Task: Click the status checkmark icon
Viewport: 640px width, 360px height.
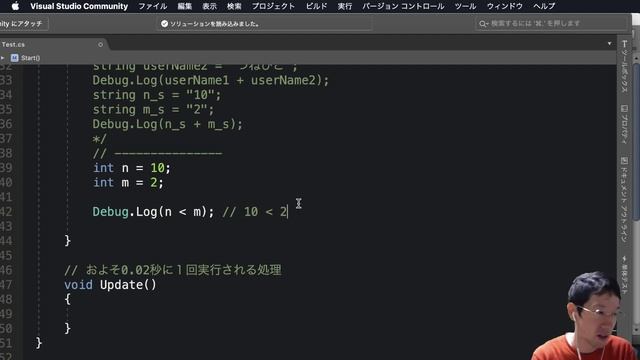Action: 164,24
